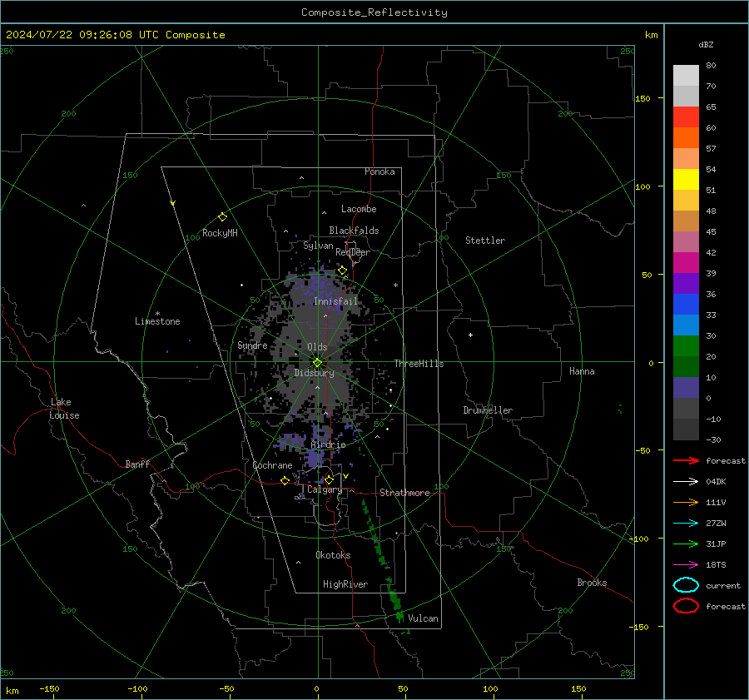
Task: Click the yellow diamond marker above Calgary label
Action: [x=329, y=479]
